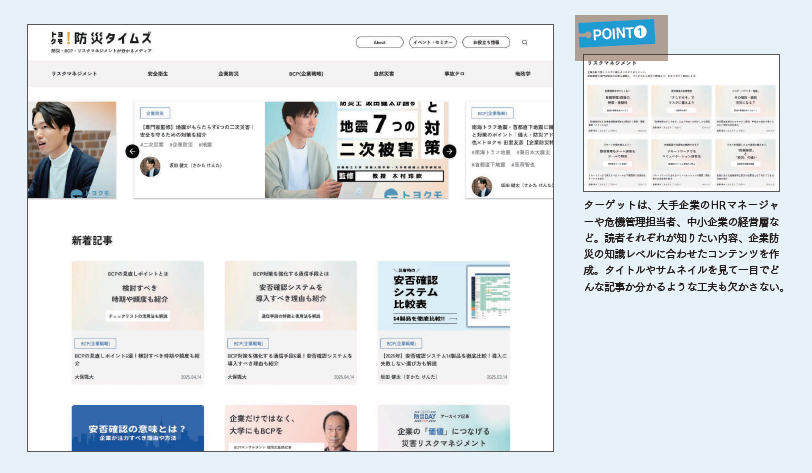The height and width of the screenshot is (473, 812).
Task: Click author avatar in the 南海トラフ地震 slide
Action: (x=482, y=187)
